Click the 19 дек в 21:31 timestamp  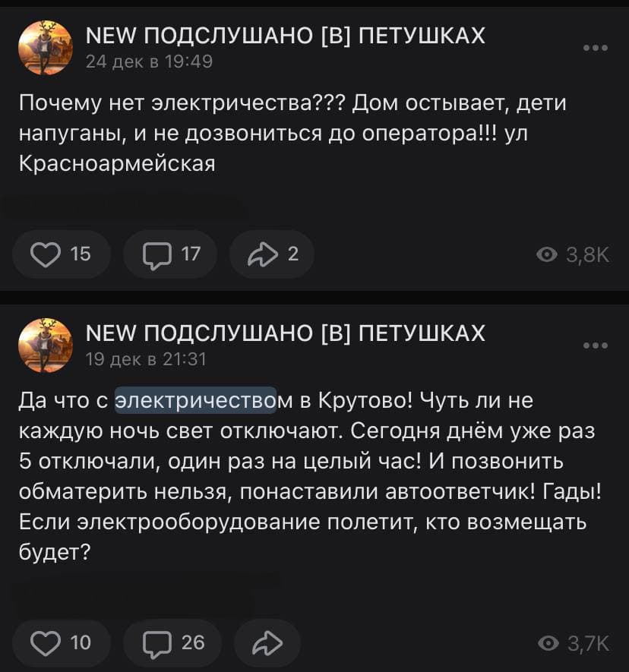(x=146, y=359)
